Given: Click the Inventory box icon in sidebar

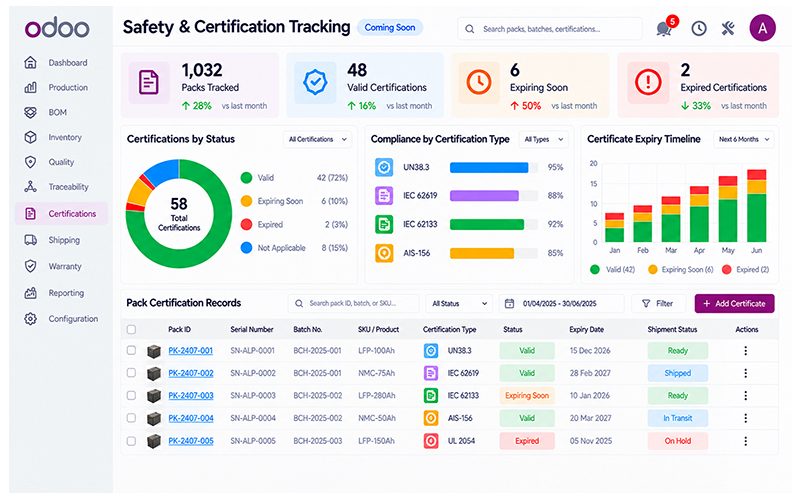Looking at the screenshot, I should coord(31,137).
